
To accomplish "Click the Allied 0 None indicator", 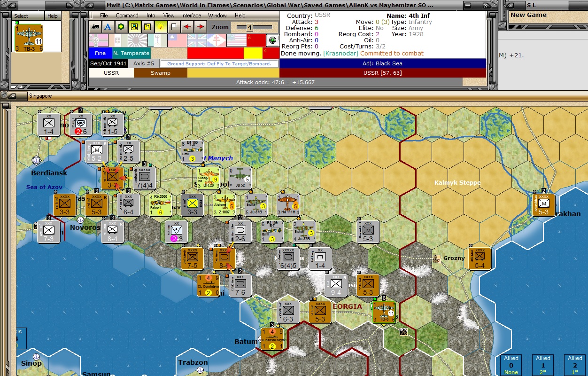I will 511,365.
